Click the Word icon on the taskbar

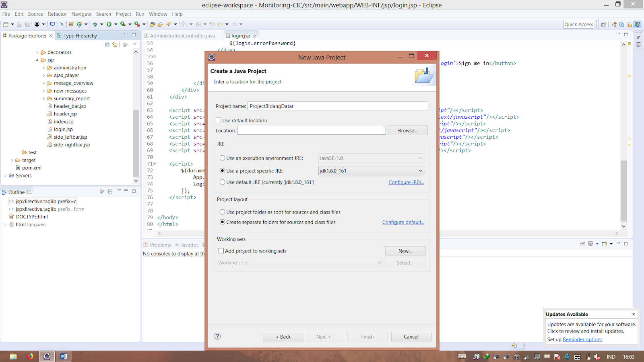[x=64, y=356]
